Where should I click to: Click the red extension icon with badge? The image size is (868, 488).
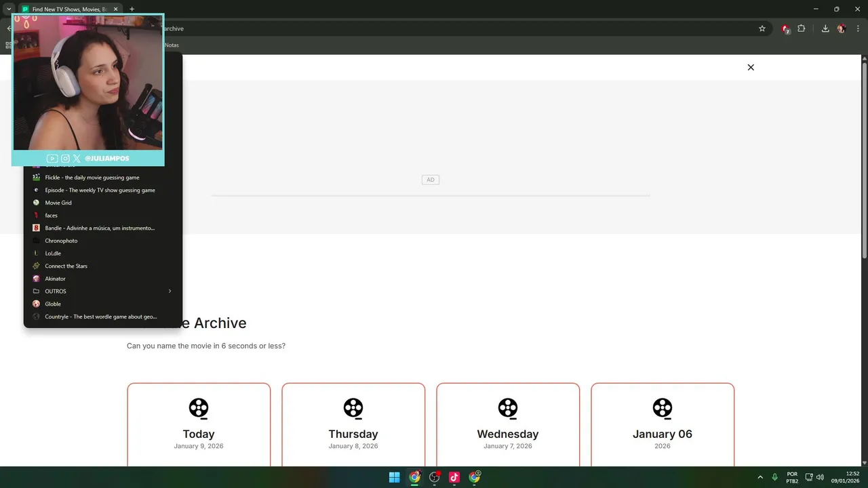785,29
